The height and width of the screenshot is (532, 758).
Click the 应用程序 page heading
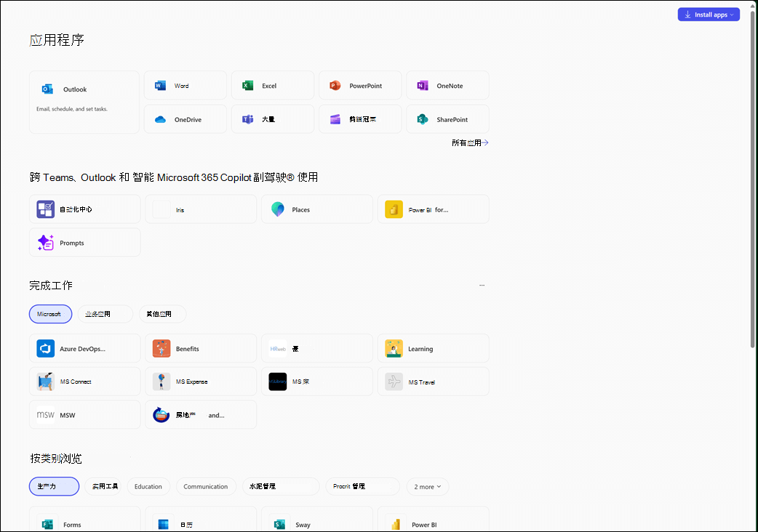(57, 40)
